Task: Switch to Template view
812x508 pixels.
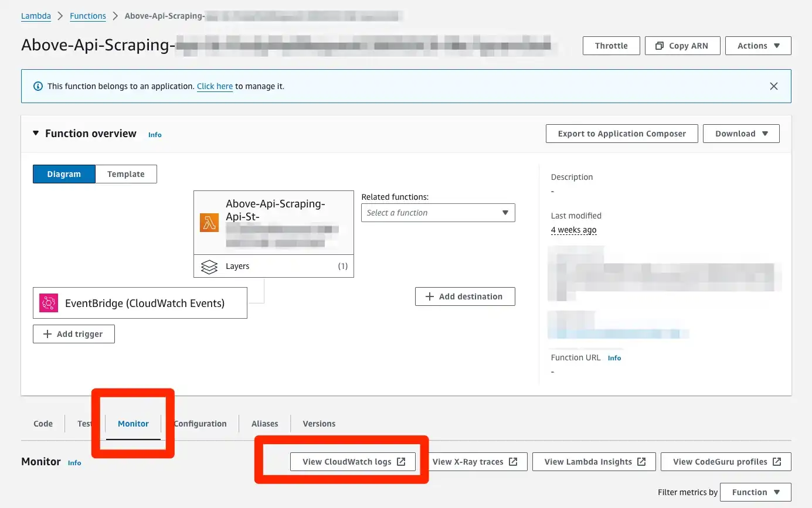Action: click(126, 174)
